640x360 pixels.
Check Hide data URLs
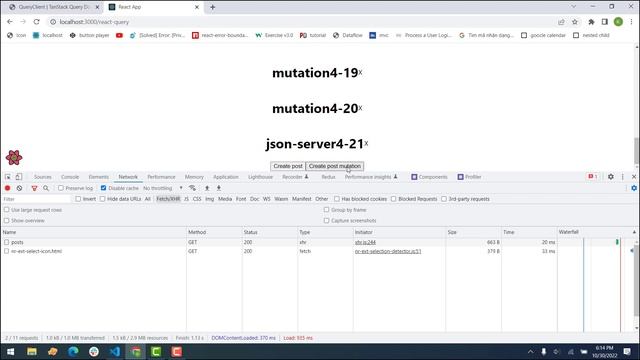click(x=102, y=199)
